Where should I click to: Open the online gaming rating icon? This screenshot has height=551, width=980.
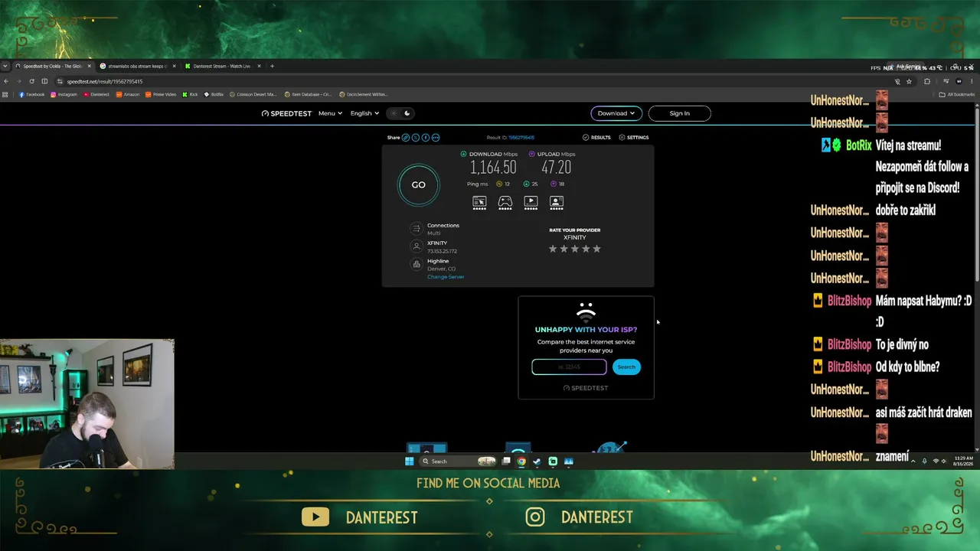(505, 202)
